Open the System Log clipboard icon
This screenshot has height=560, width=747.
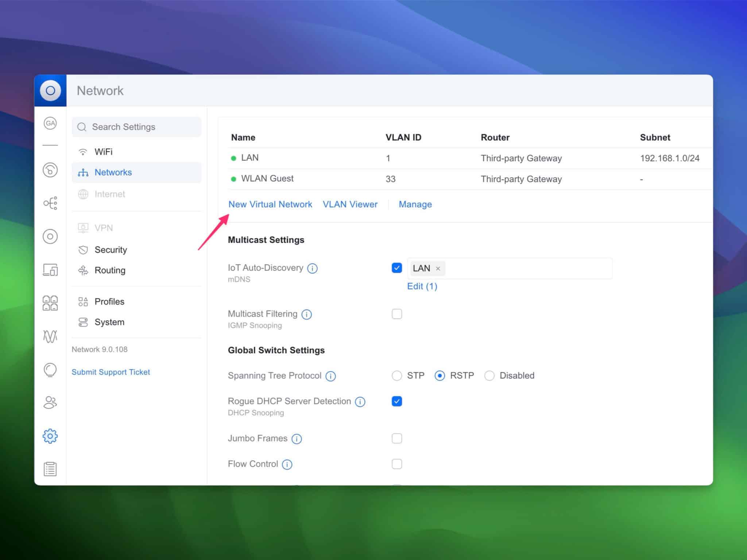coord(50,468)
